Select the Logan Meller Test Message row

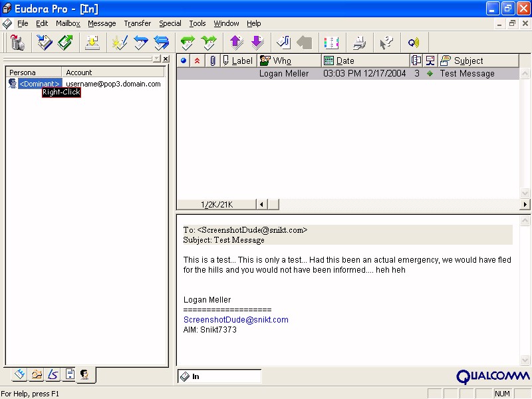click(348, 74)
